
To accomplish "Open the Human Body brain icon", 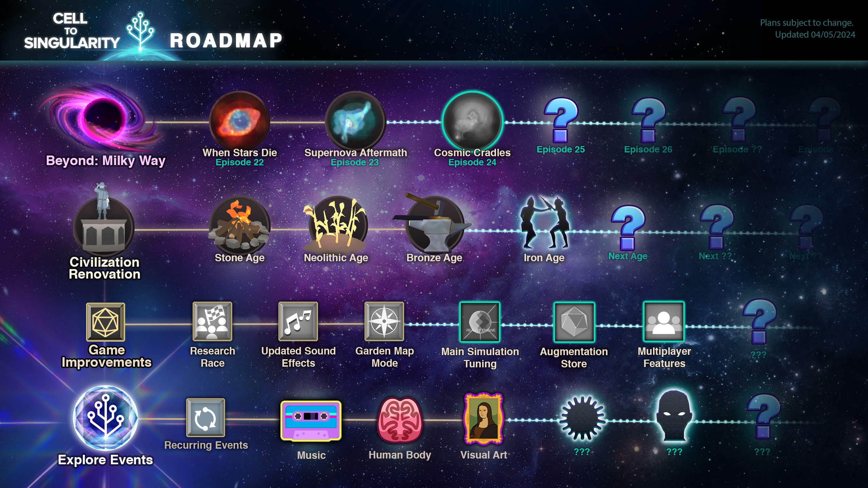I will pos(399,420).
